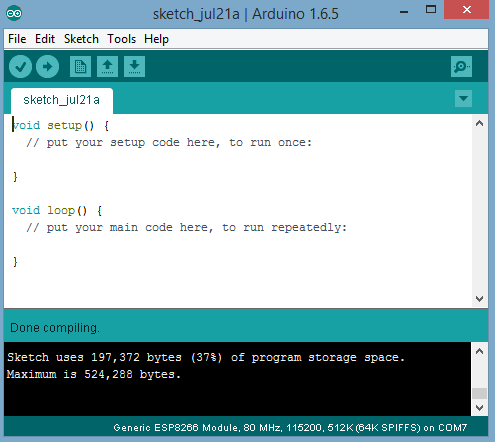Click the 'void setup() {' code line
The width and height of the screenshot is (495, 442).
(61, 126)
